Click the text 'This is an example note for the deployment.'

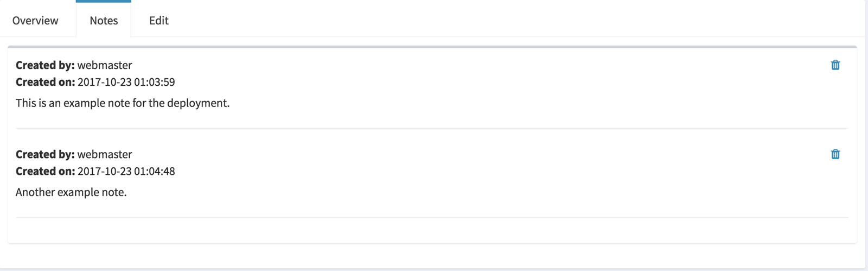pyautogui.click(x=123, y=103)
